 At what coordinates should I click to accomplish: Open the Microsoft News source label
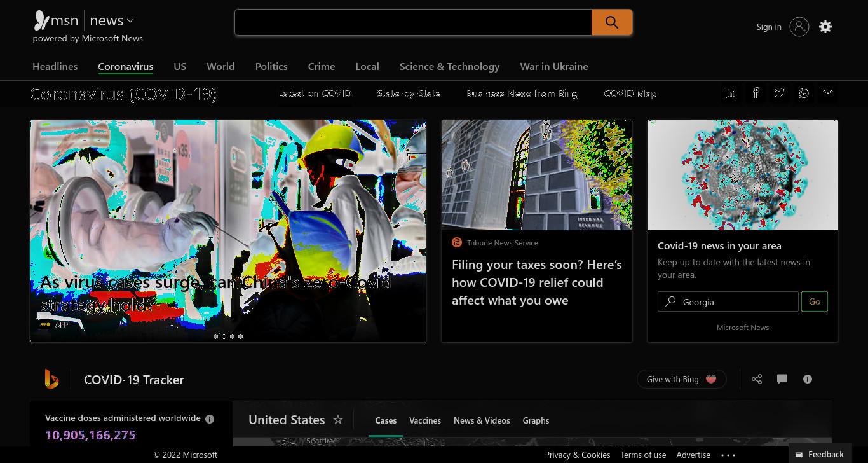(743, 328)
